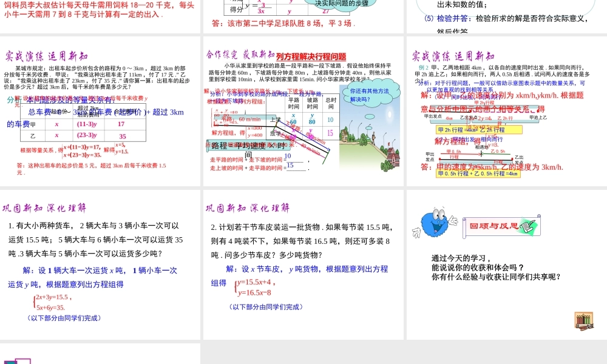This screenshot has height=364, width=607.
Task: Click the fare value 35 in the table
Action: point(123,136)
